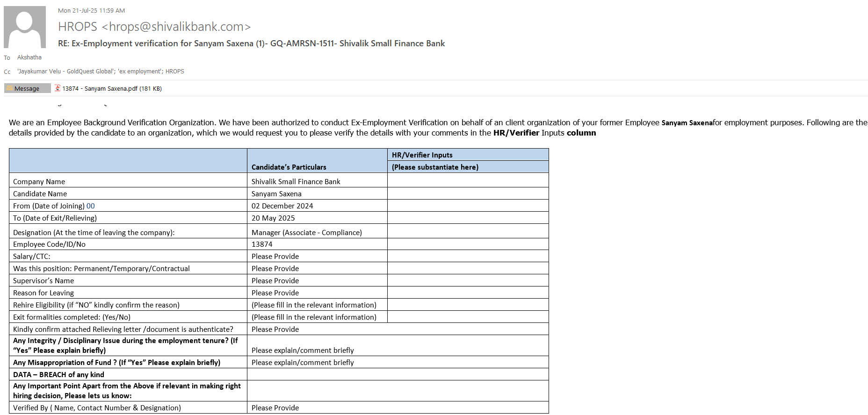
Task: Click 'Please Provide' in the Verified By row
Action: coord(275,408)
